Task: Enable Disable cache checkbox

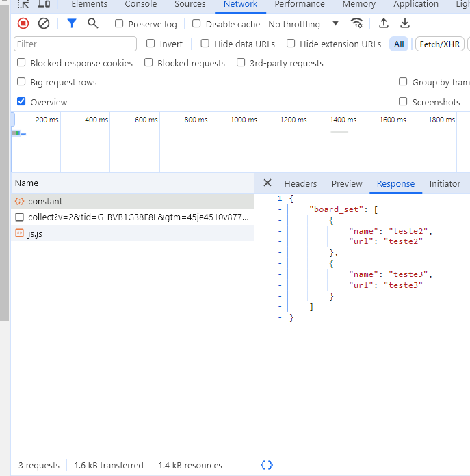Action: click(196, 23)
